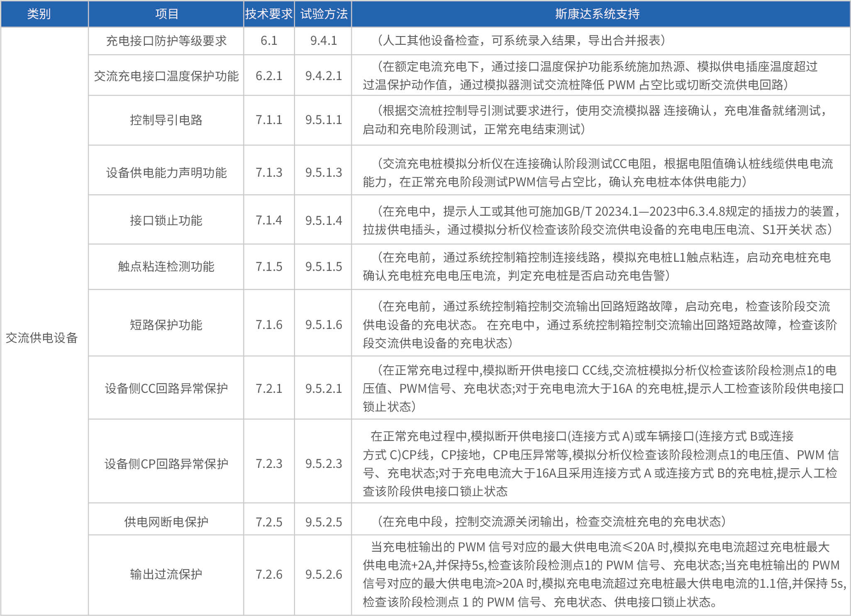Screen dimensions: 851x616
Task: Click the 短路保护功能 item cell
Action: click(166, 325)
